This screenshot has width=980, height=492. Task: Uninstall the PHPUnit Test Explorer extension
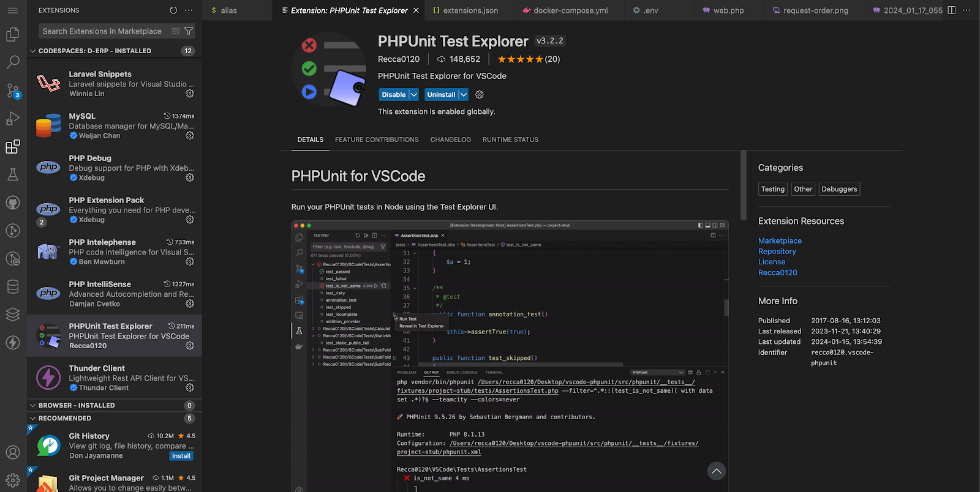click(441, 95)
